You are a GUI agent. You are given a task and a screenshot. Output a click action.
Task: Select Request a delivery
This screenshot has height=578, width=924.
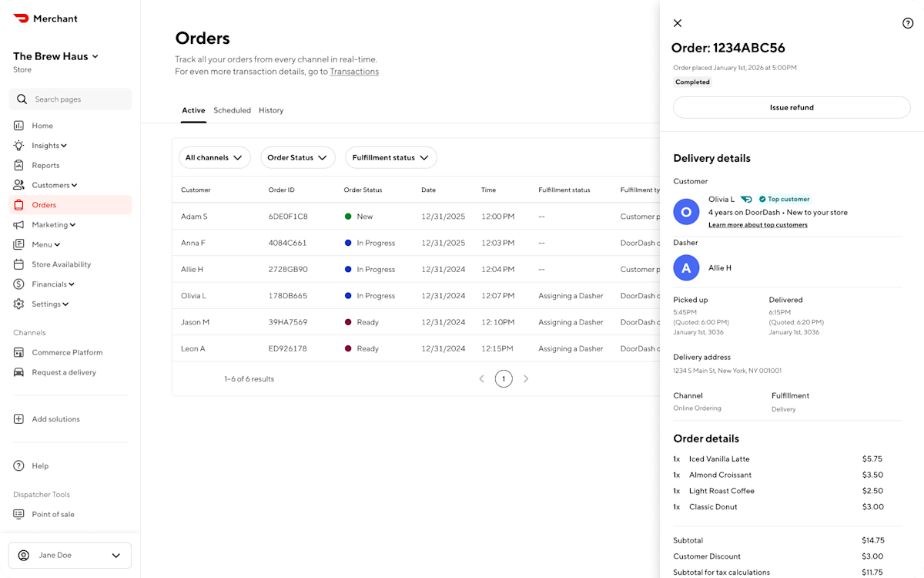click(63, 372)
